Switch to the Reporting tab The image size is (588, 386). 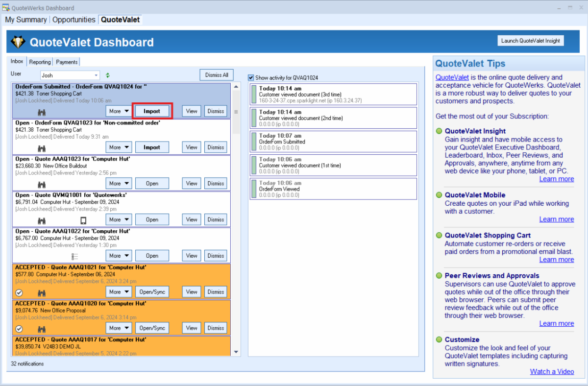(40, 62)
